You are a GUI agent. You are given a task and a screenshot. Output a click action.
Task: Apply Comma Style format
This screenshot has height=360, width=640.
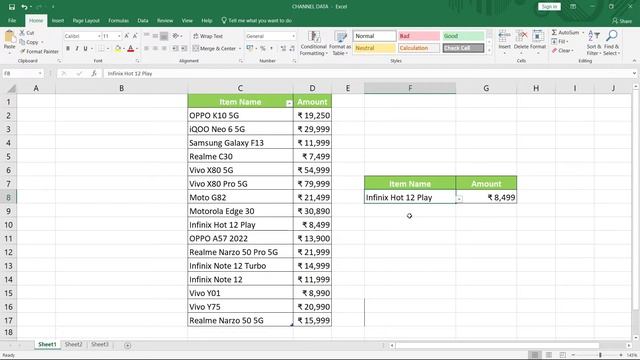[x=271, y=49]
